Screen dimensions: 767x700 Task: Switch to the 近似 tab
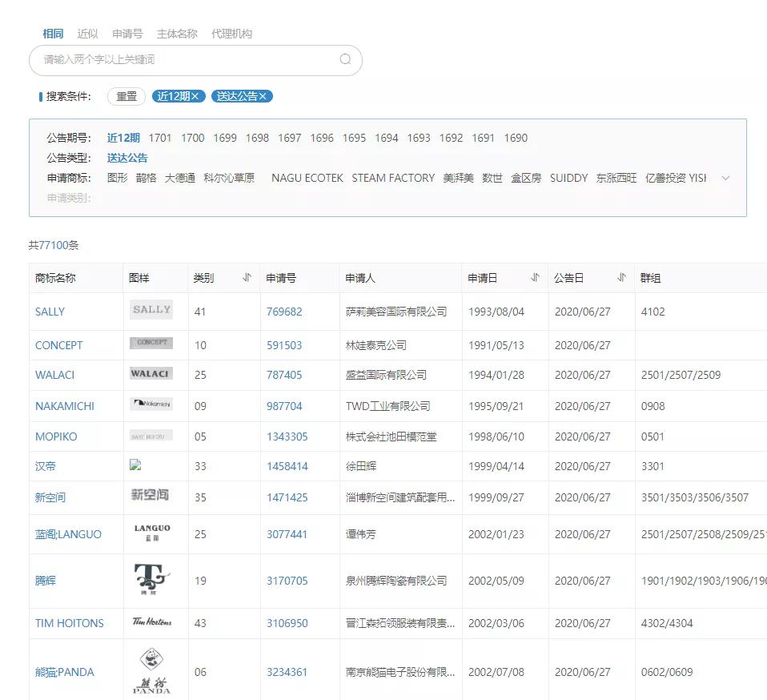(87, 34)
